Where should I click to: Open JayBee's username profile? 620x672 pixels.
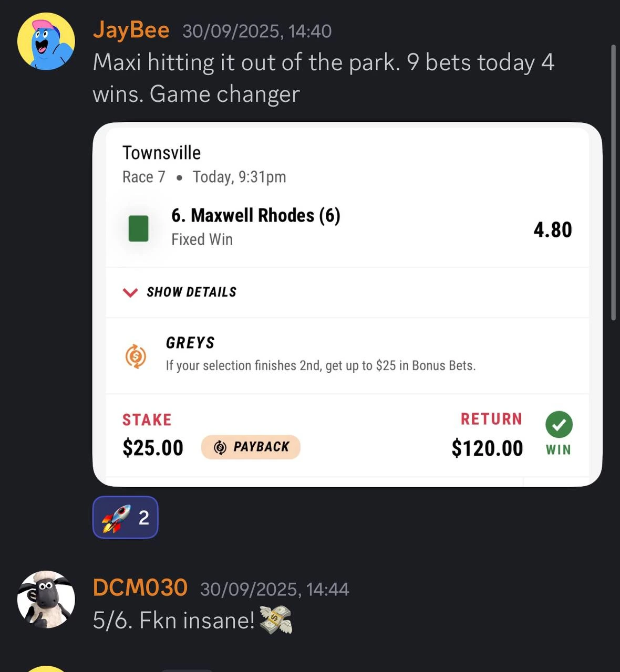131,30
